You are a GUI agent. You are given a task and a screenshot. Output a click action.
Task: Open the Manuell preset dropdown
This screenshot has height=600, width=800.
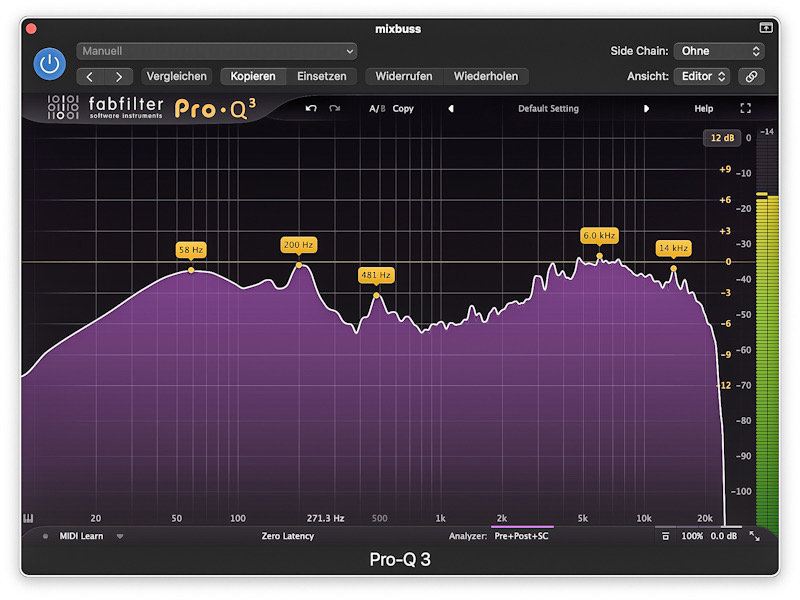point(217,51)
